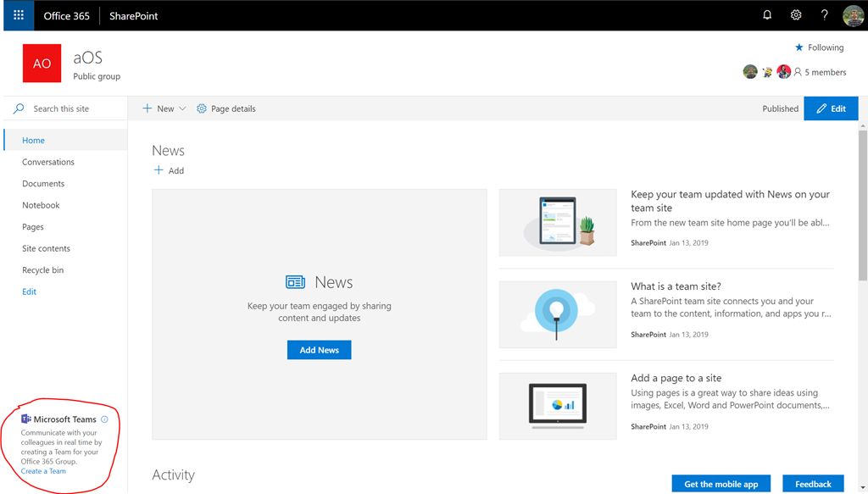Click the search magnifier icon
Image resolution: width=868 pixels, height=494 pixels.
(19, 108)
